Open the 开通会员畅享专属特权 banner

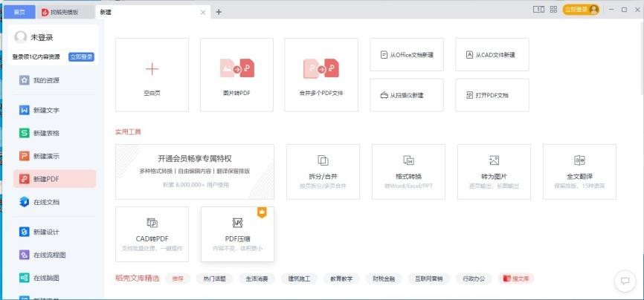point(195,172)
